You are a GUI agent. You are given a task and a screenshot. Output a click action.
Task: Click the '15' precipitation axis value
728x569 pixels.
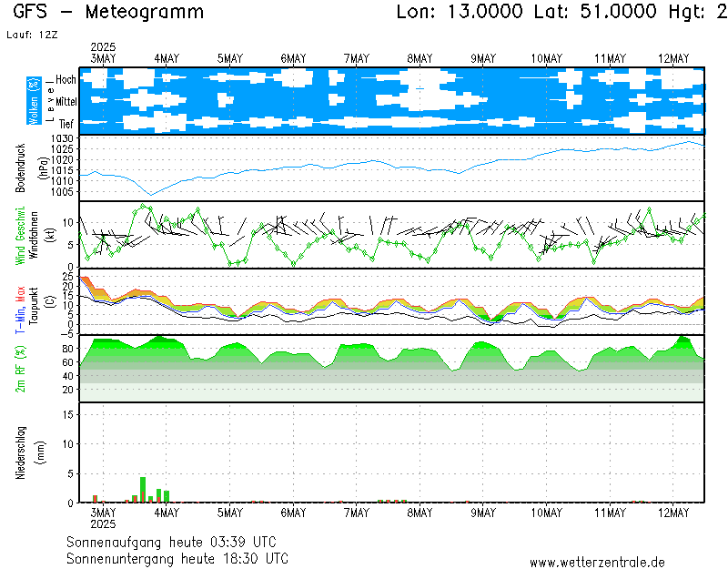pyautogui.click(x=68, y=415)
